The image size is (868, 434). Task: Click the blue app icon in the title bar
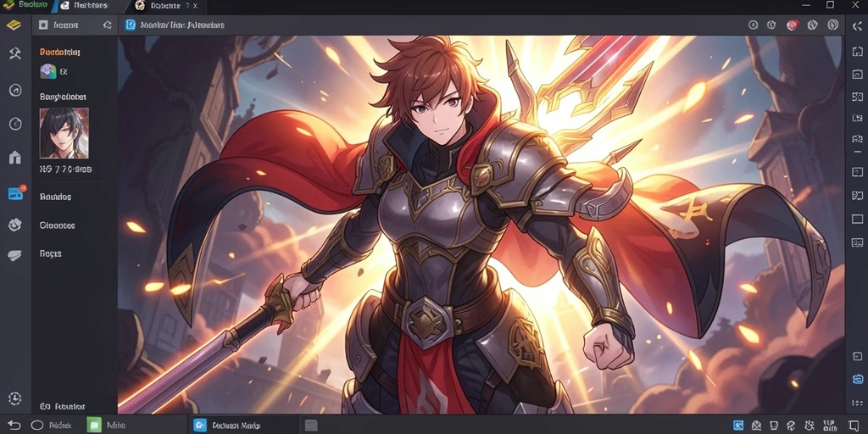(131, 25)
